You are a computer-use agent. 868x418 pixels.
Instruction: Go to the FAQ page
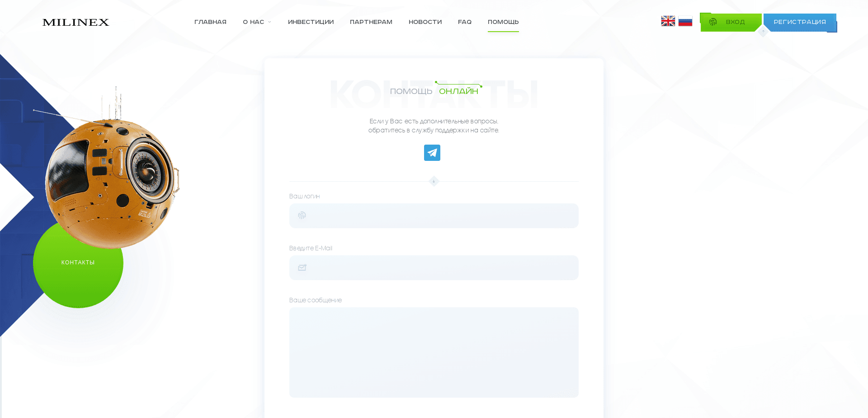464,21
